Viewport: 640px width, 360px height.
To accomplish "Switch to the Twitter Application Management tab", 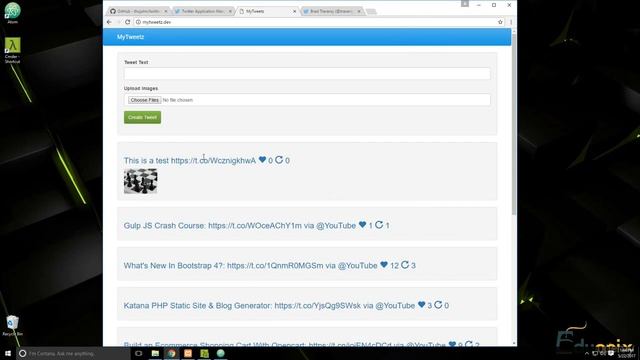I will (202, 11).
